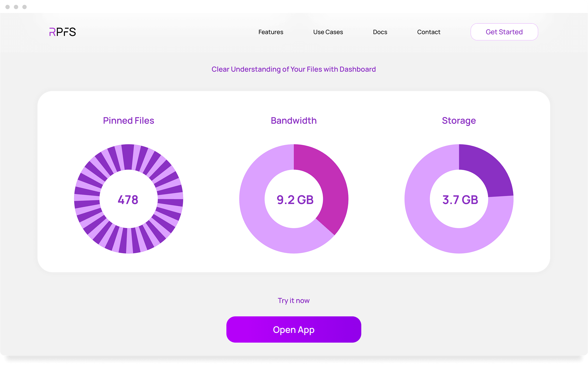The height and width of the screenshot is (365, 588).
Task: Click the Bandwidth heading
Action: tap(294, 120)
